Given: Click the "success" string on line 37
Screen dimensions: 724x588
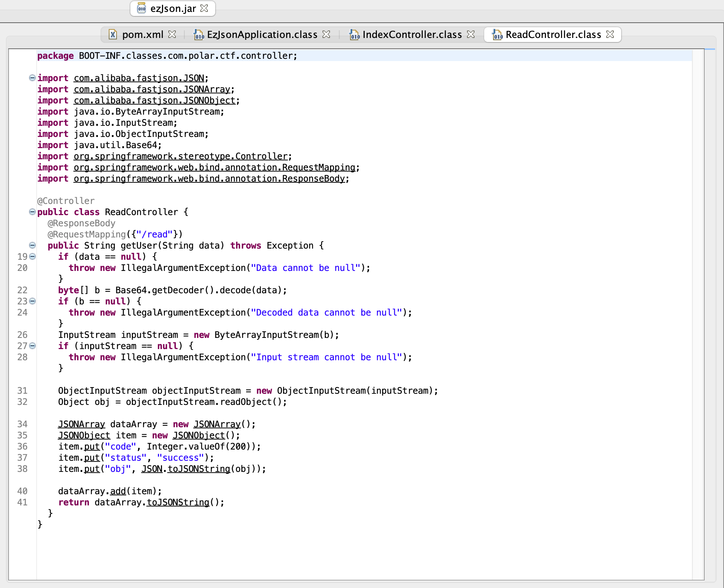Looking at the screenshot, I should coord(181,458).
